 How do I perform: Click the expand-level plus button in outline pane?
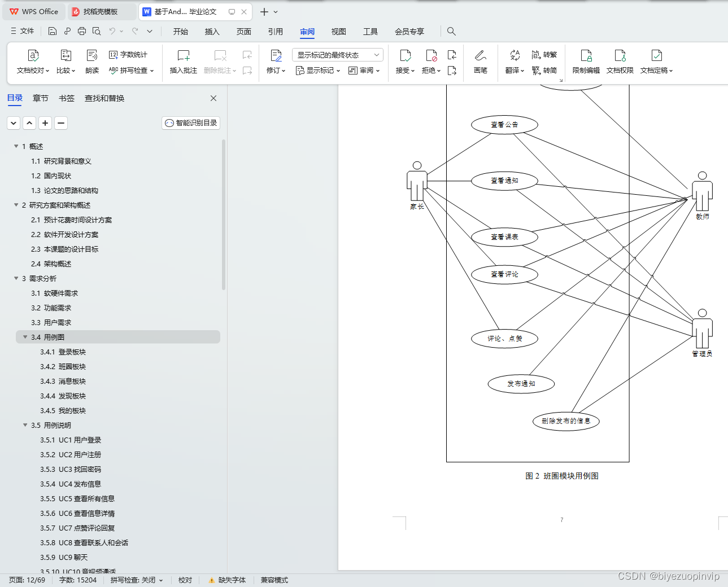click(45, 122)
